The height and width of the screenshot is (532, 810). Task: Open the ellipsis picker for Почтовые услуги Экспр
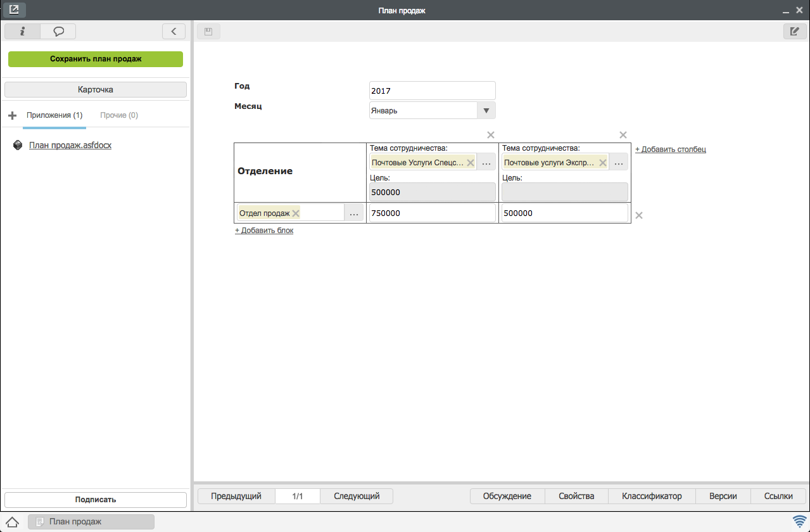pyautogui.click(x=619, y=162)
